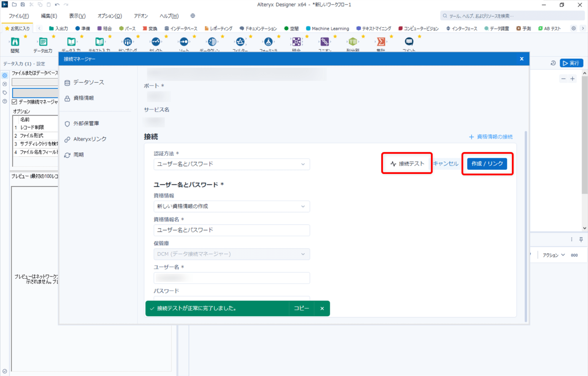This screenshot has height=376, width=588.
Task: Select the Filter tool icon
Action: coord(240,42)
